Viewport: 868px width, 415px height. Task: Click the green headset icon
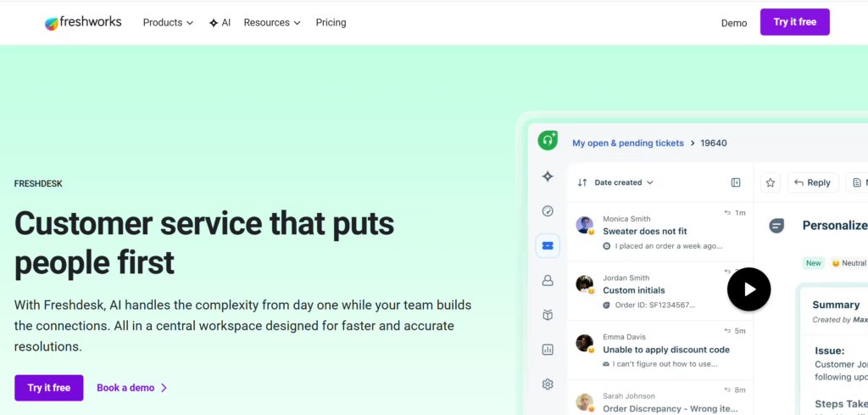(548, 140)
